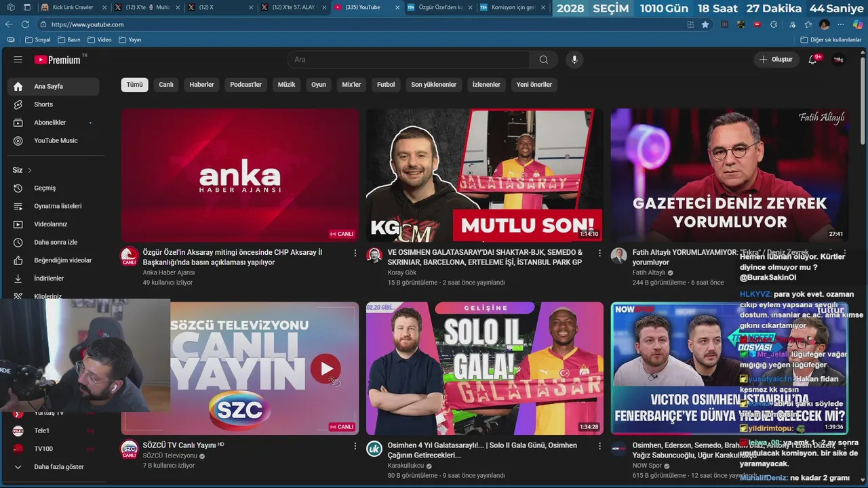
Task: Select the Oyun filter chip
Action: coord(319,85)
